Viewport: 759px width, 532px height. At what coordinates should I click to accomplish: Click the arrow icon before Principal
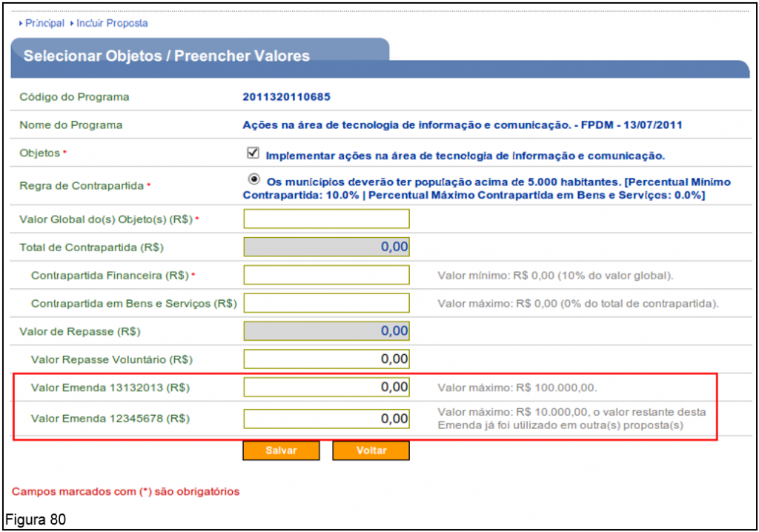pyautogui.click(x=20, y=23)
